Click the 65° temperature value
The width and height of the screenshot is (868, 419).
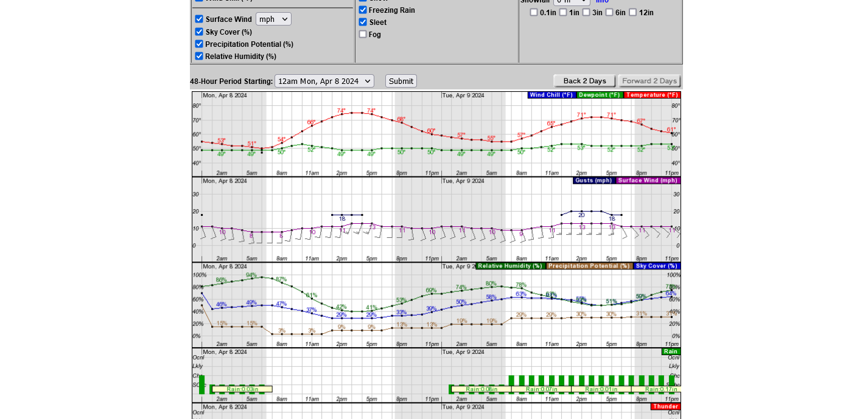tap(551, 123)
